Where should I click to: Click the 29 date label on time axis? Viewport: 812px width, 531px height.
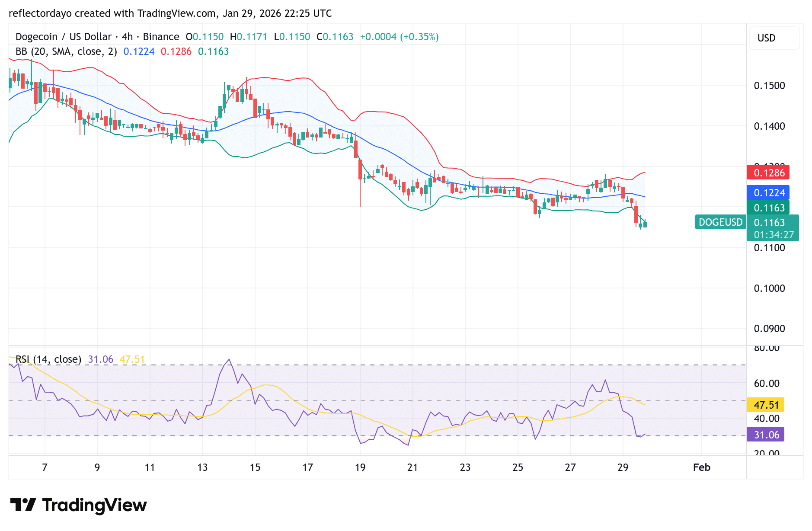click(623, 467)
